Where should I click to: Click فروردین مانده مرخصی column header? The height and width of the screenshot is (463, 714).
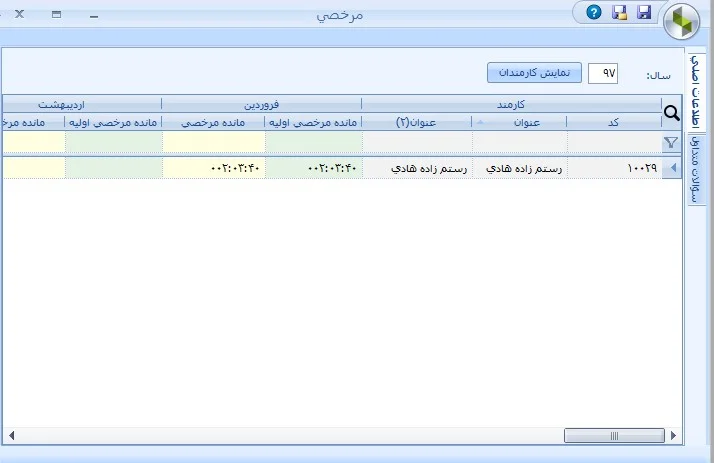pos(213,122)
